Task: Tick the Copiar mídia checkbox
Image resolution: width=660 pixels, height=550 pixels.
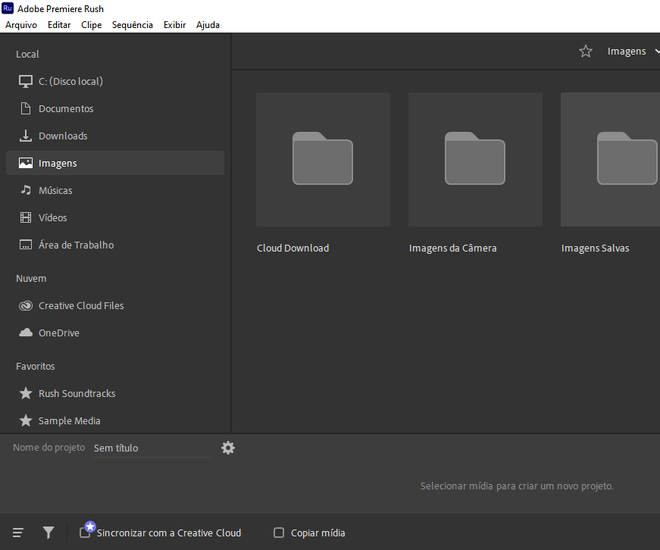Action: point(279,533)
